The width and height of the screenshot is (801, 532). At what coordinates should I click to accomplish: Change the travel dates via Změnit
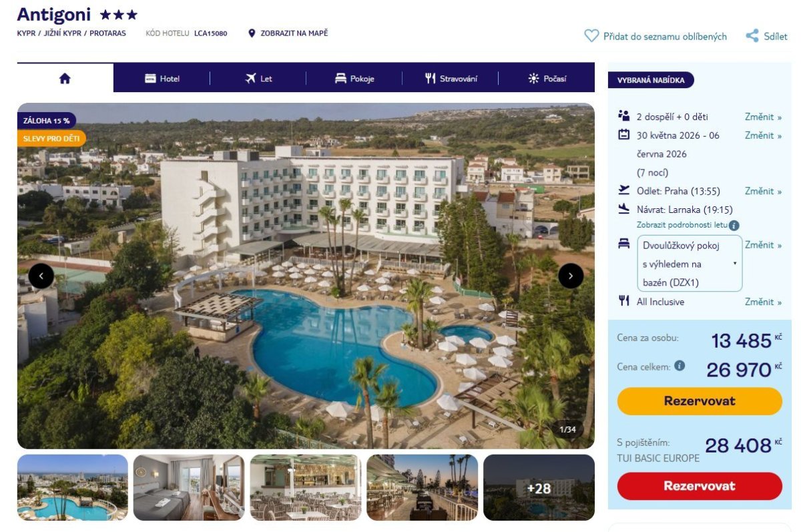tap(763, 136)
